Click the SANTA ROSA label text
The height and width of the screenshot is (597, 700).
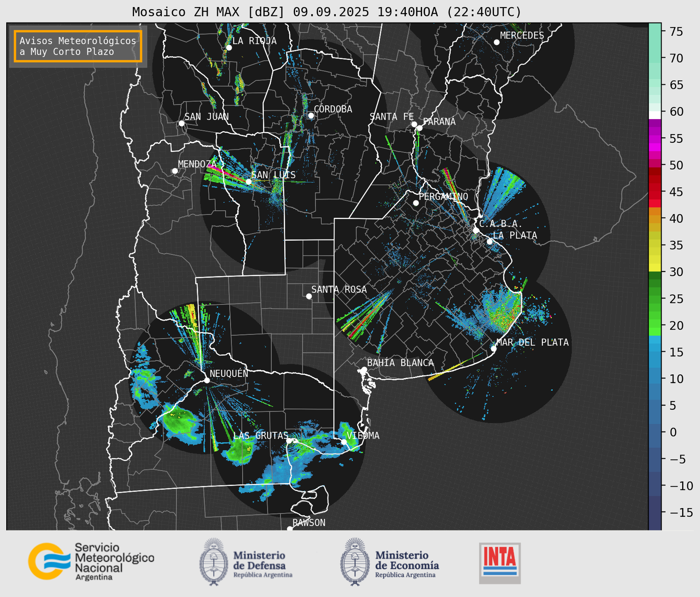click(339, 289)
